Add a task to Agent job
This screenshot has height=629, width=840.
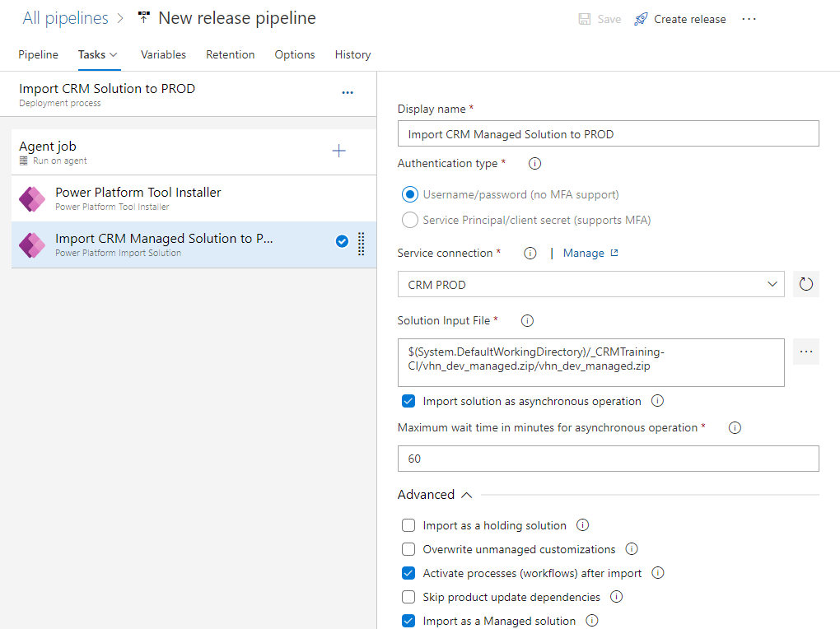click(x=338, y=151)
